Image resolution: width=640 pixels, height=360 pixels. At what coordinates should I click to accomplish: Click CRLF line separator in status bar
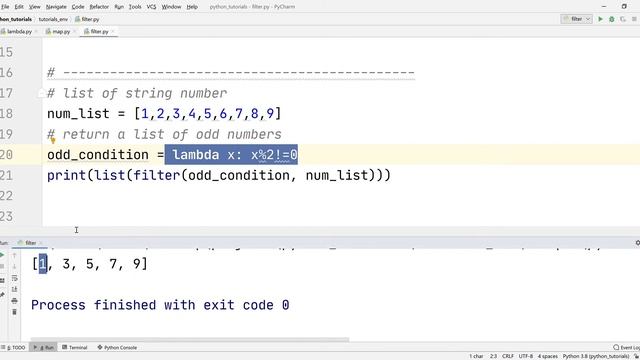508,356
